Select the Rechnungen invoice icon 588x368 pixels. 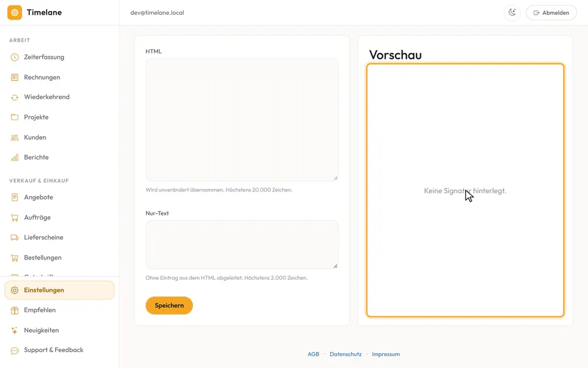pyautogui.click(x=15, y=77)
